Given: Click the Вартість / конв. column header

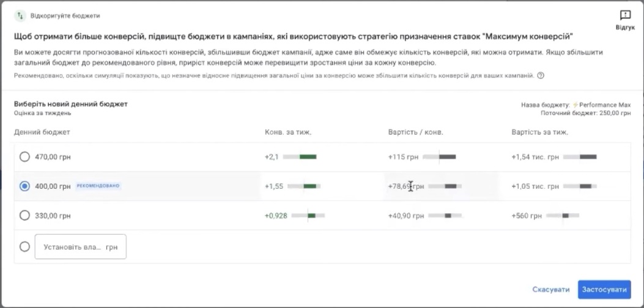Looking at the screenshot, I should [415, 132].
